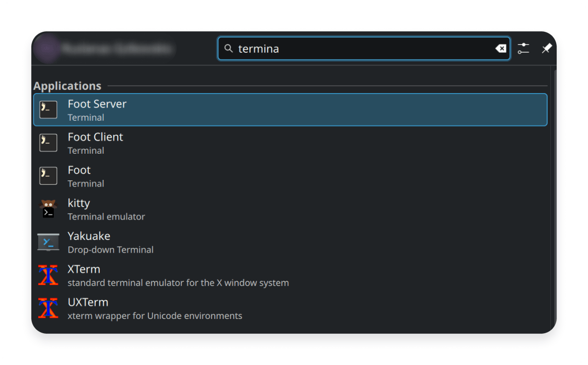This screenshot has height=365, width=588.
Task: Click the Foot Server terminal icon
Action: pyautogui.click(x=49, y=109)
